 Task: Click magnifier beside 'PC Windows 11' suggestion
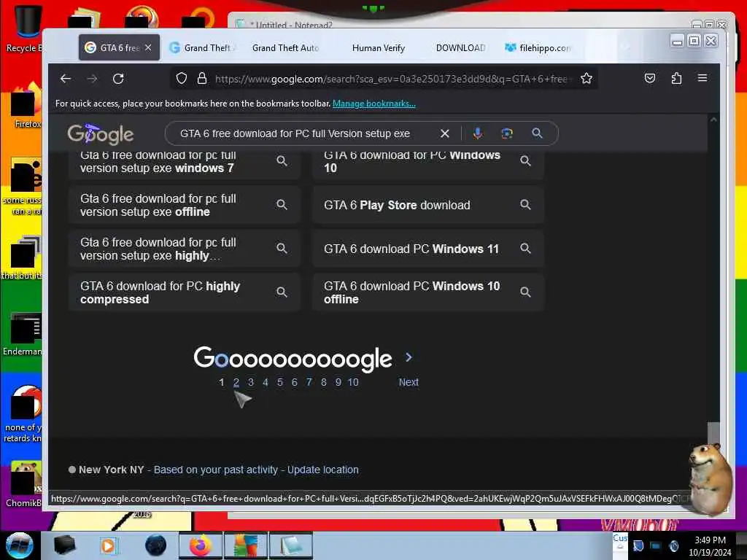[x=525, y=249]
